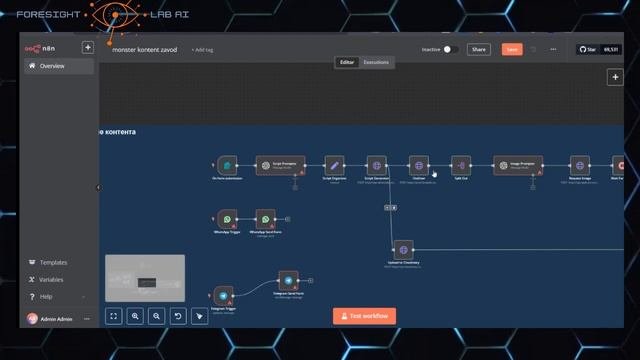
Task: Select the Telegram Send Form node
Action: tap(288, 280)
